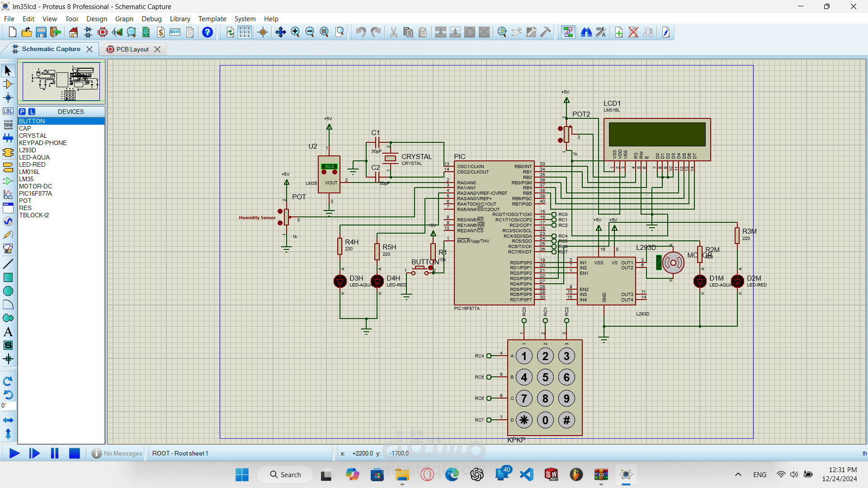Screen dimensions: 868x488
Task: Expand hidden system tray icons
Action: pyautogui.click(x=738, y=474)
